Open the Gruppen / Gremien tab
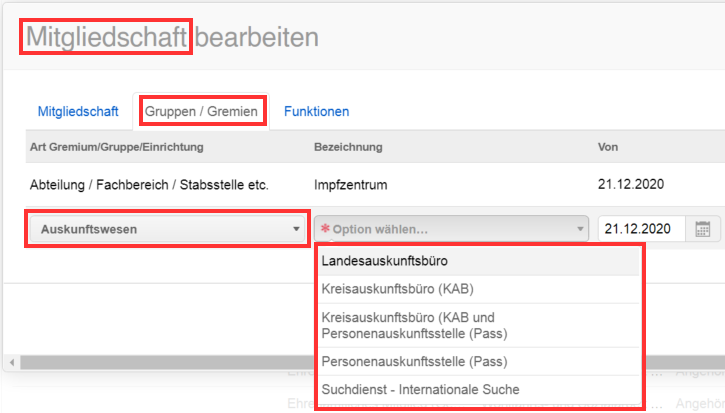Screen dimensions: 725x413 click(x=201, y=111)
